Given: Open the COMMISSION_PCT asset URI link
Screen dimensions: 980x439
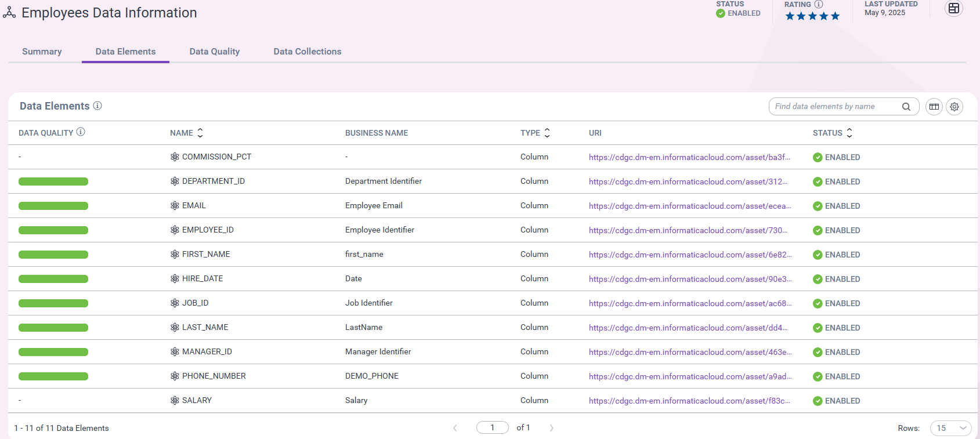Looking at the screenshot, I should click(x=689, y=157).
